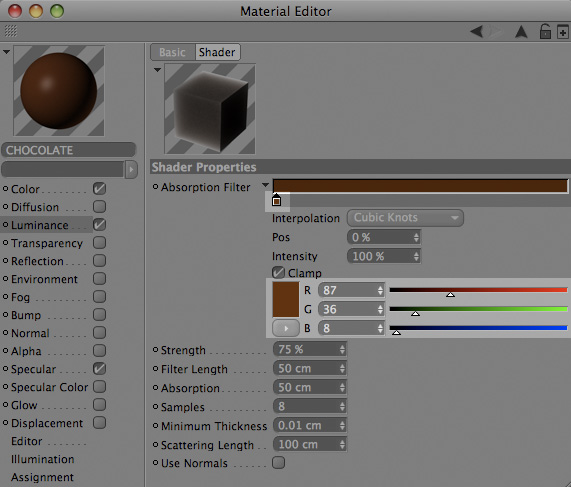Click the CHOCOLATE material name field
The width and height of the screenshot is (571, 487).
point(69,150)
